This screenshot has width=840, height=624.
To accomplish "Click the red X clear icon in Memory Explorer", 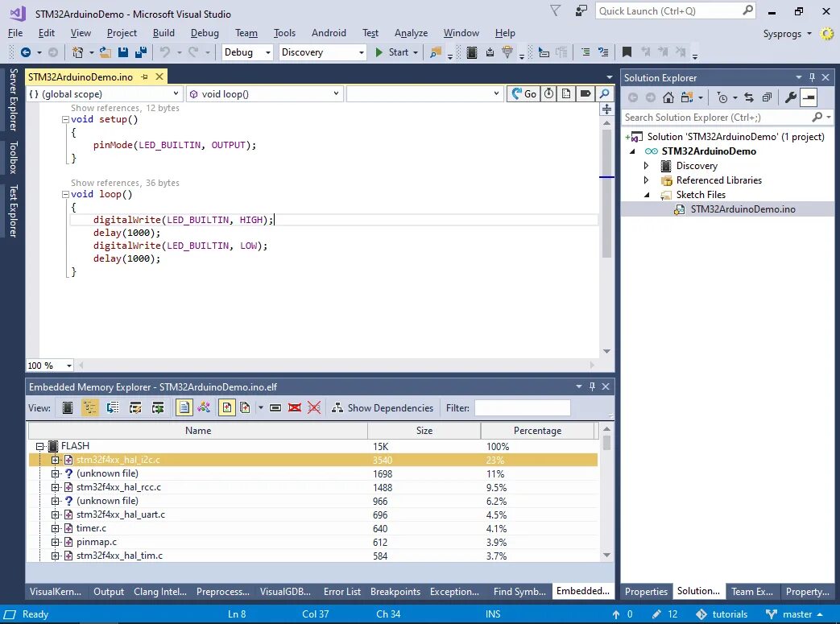I will tap(314, 408).
